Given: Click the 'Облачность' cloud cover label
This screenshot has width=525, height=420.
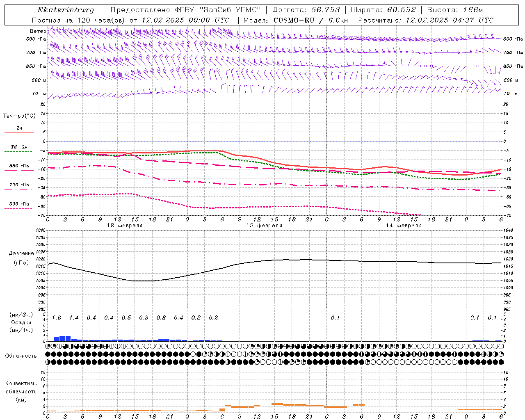Looking at the screenshot, I should click(21, 356).
